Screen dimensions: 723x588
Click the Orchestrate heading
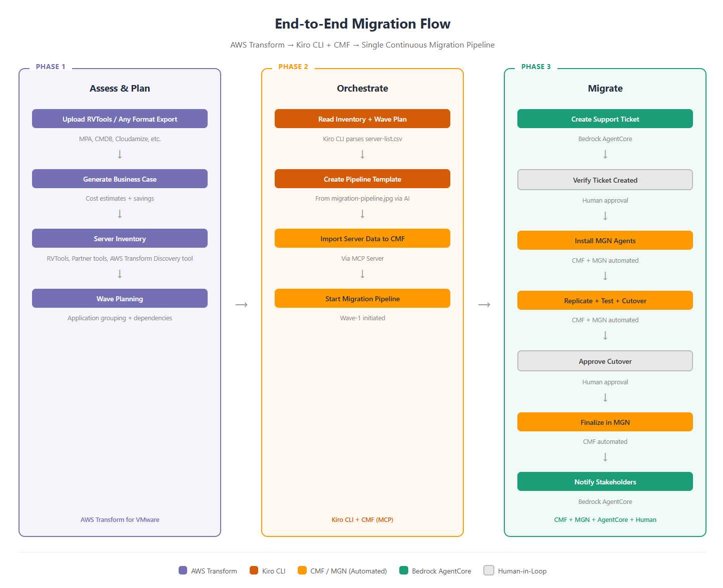coord(362,89)
